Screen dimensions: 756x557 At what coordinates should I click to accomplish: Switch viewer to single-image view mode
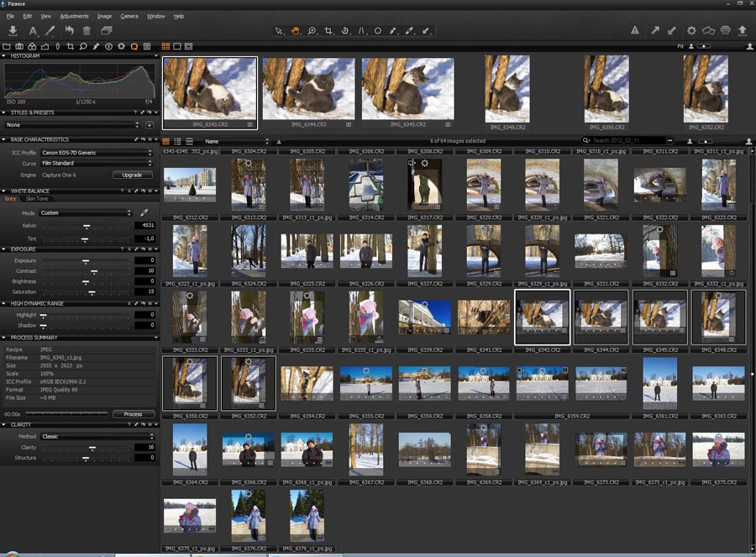tap(177, 46)
